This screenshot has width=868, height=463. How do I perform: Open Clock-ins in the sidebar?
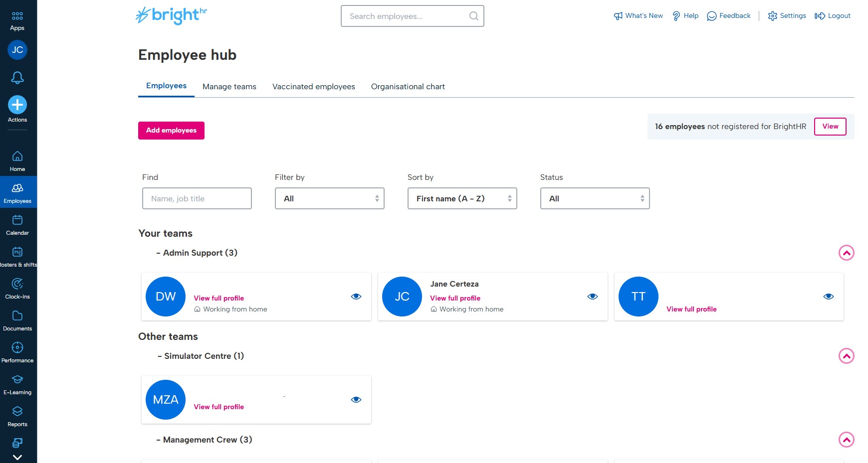pos(17,289)
